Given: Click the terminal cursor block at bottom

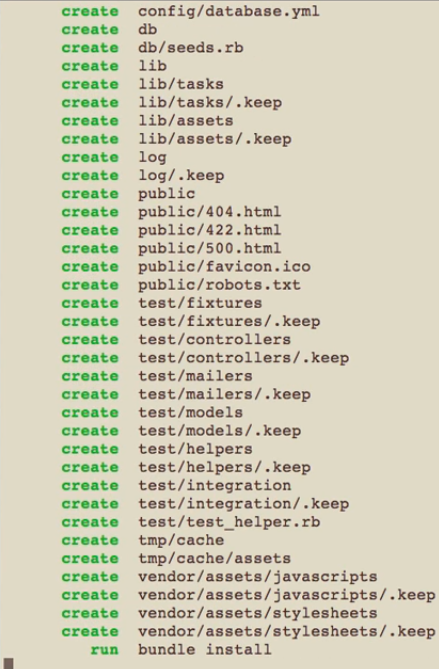Looking at the screenshot, I should pos(9,663).
